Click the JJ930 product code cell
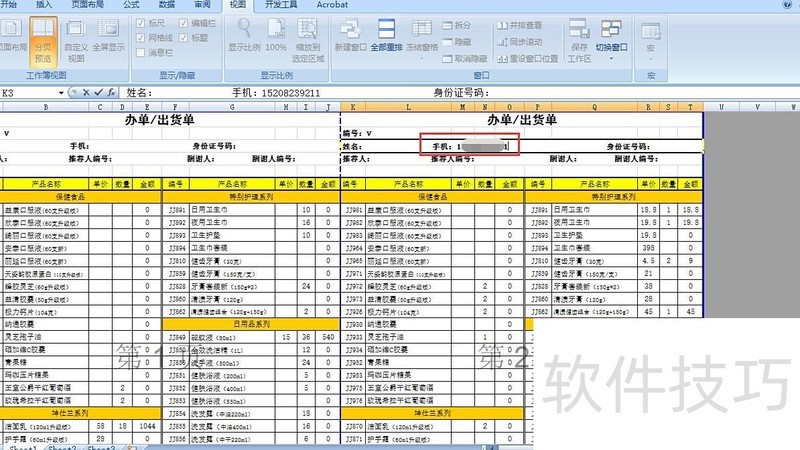 click(354, 324)
